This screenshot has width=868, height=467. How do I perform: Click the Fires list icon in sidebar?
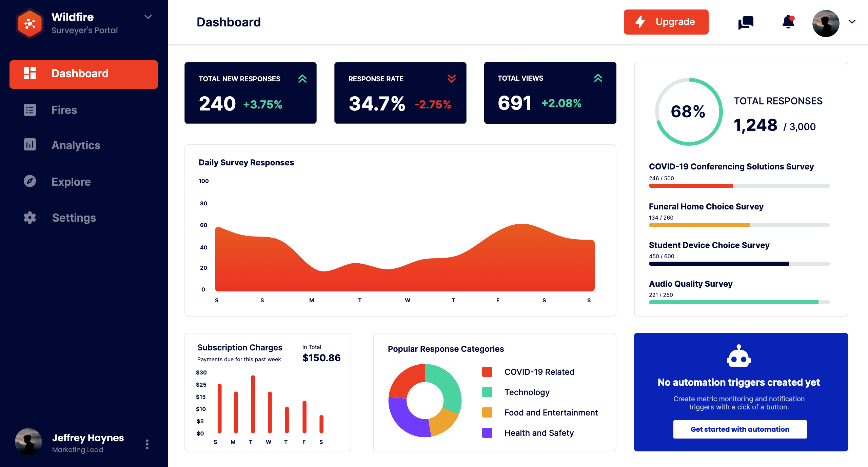coord(30,110)
